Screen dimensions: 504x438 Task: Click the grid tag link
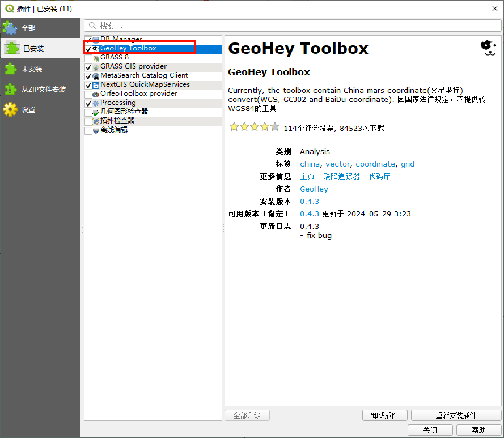(408, 164)
